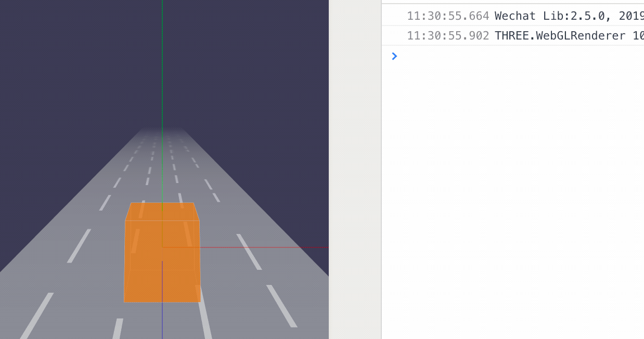Click the 11:30:55.902 timestamp
The height and width of the screenshot is (339, 644).
click(x=448, y=36)
